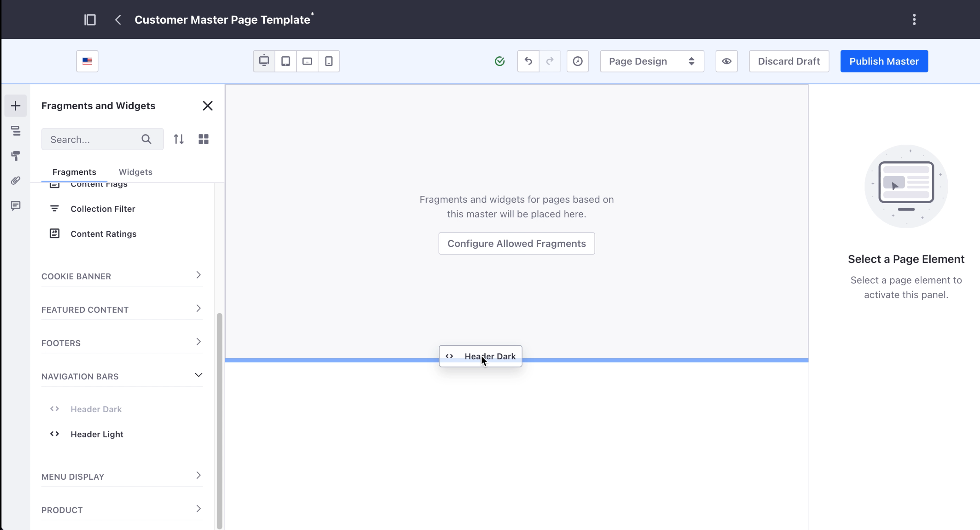Select Header Dark fragment
980x530 pixels.
(x=96, y=409)
